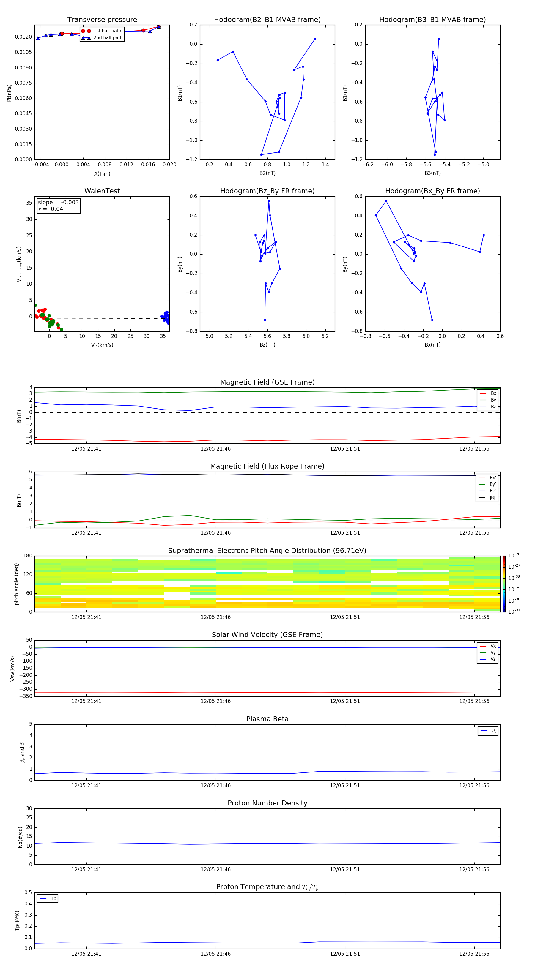The width and height of the screenshot is (535, 980).
Task: Click red Bx line in GSE magnetic field
Action: click(267, 440)
